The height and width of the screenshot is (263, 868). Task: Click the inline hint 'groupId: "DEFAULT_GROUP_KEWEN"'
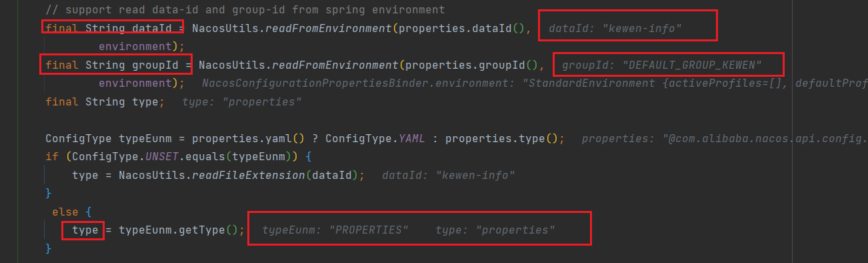(x=662, y=65)
